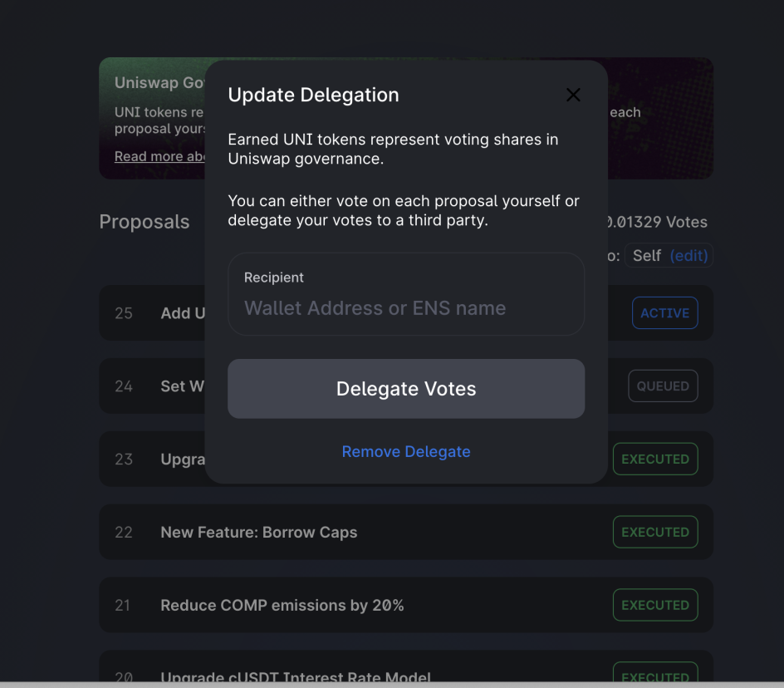Click the Remove Delegate link
Image resolution: width=784 pixels, height=688 pixels.
point(406,451)
